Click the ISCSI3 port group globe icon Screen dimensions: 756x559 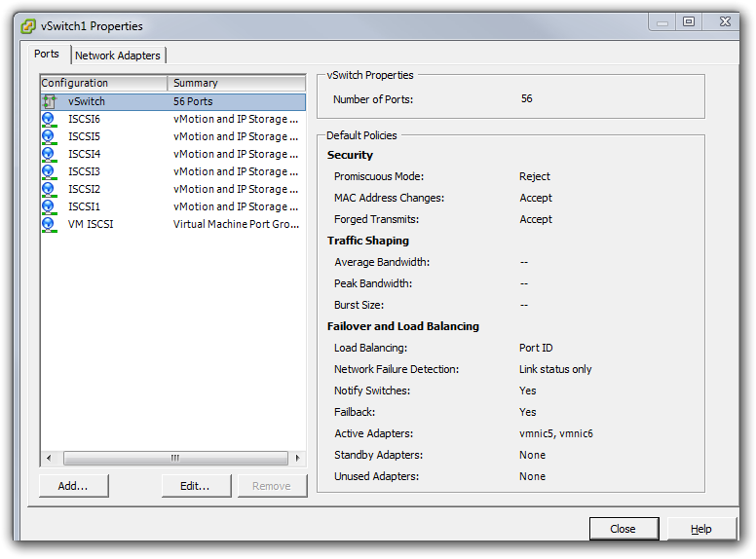coord(49,171)
